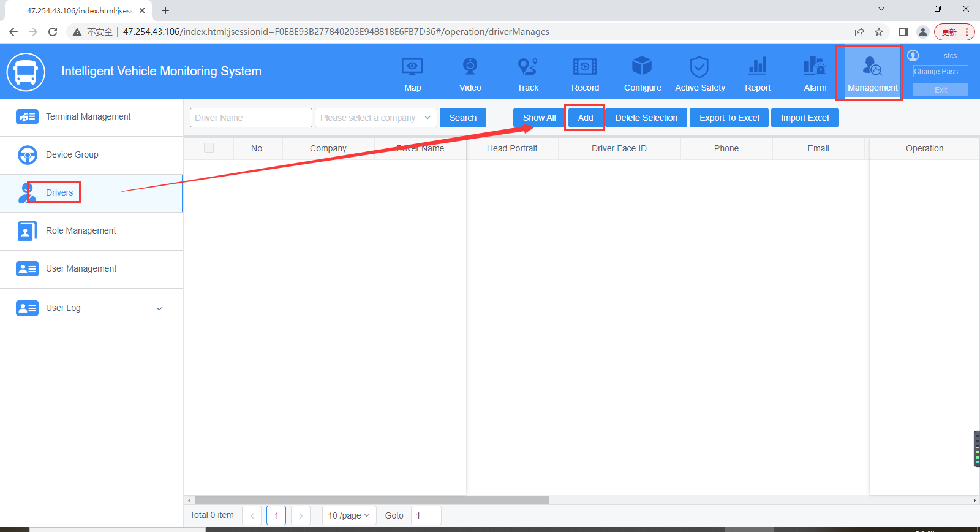Click the horizontal table scrollbar
This screenshot has height=532, width=980.
pyautogui.click(x=372, y=500)
